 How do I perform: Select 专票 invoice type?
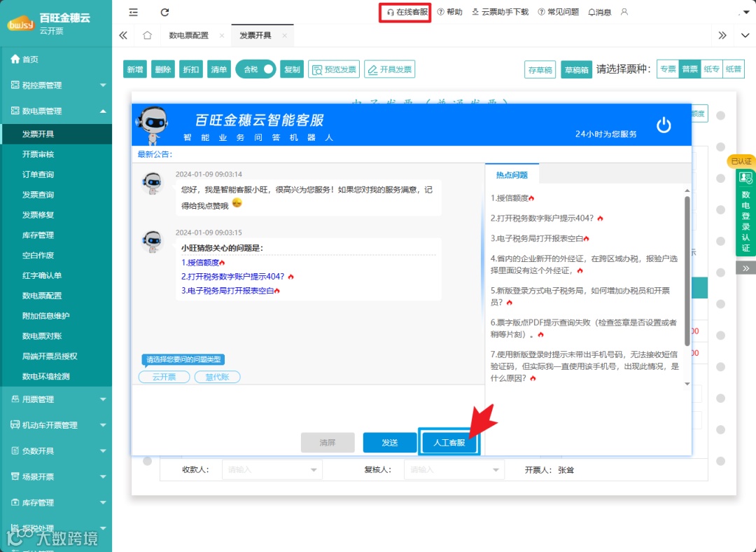click(668, 69)
